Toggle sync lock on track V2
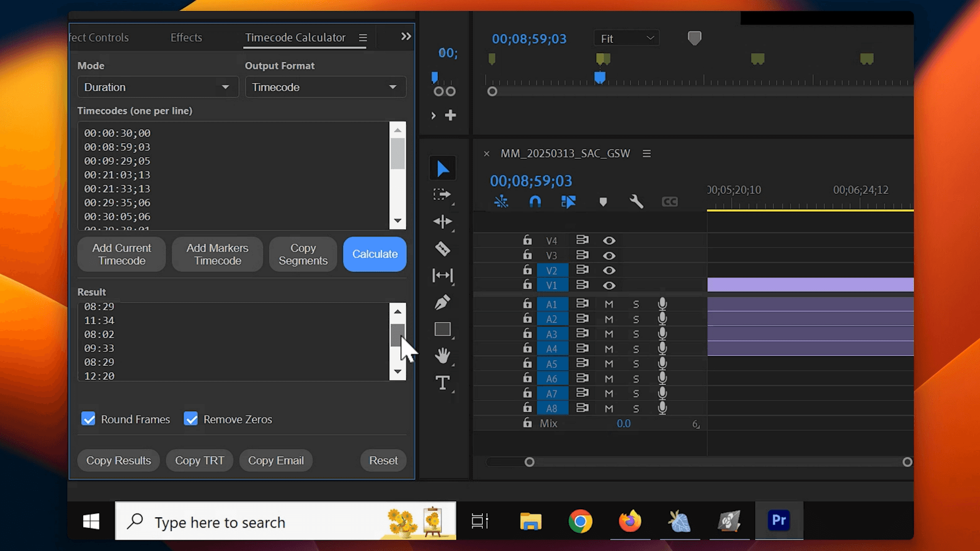 pyautogui.click(x=582, y=270)
